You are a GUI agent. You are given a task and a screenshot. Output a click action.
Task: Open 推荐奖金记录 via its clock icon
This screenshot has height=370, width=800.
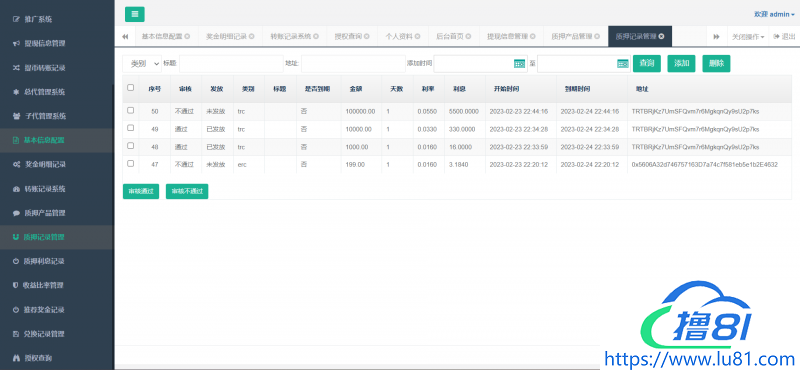(16, 310)
